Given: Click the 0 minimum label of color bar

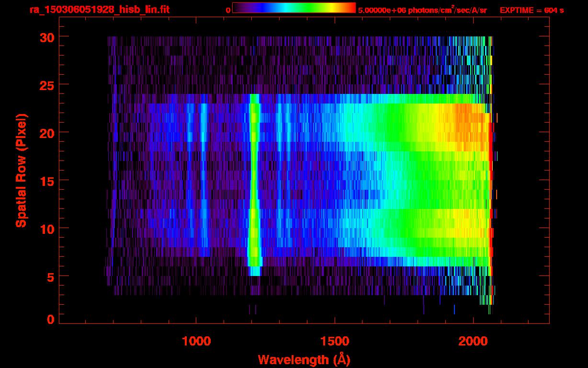Looking at the screenshot, I should point(228,10).
